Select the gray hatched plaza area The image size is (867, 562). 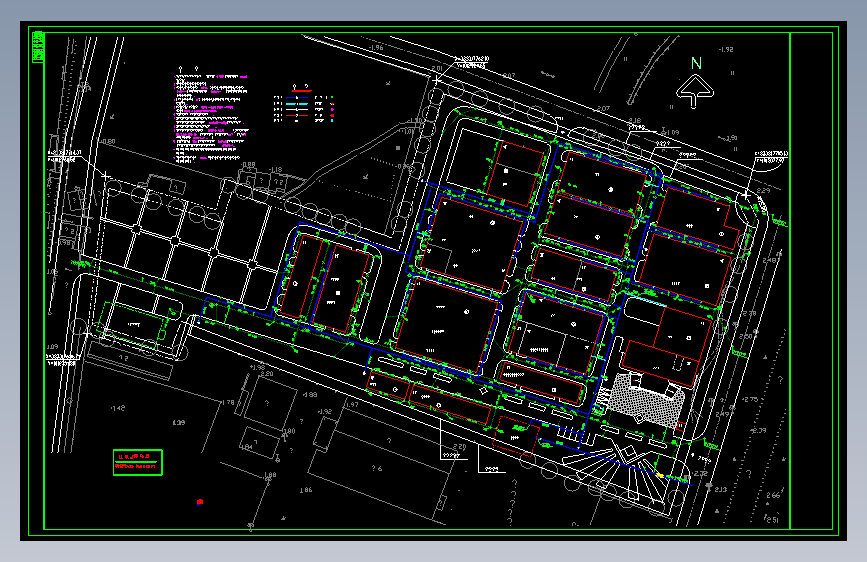point(646,400)
